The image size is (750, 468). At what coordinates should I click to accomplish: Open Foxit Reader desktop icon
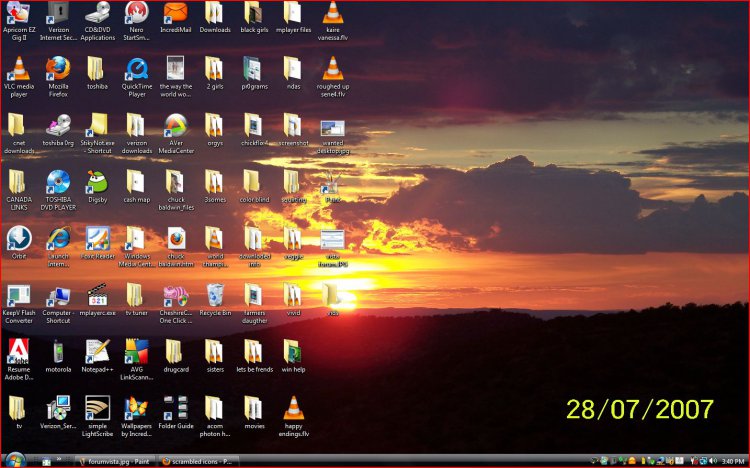tap(98, 243)
